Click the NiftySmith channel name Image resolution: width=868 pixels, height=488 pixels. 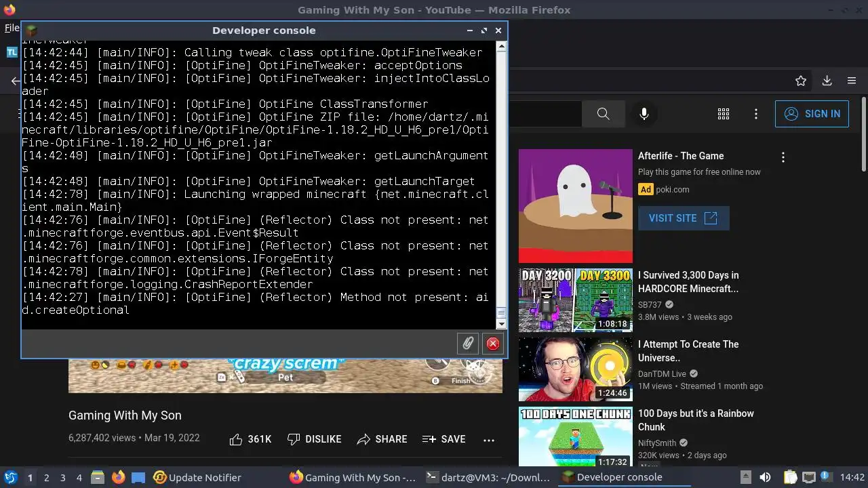pos(657,443)
